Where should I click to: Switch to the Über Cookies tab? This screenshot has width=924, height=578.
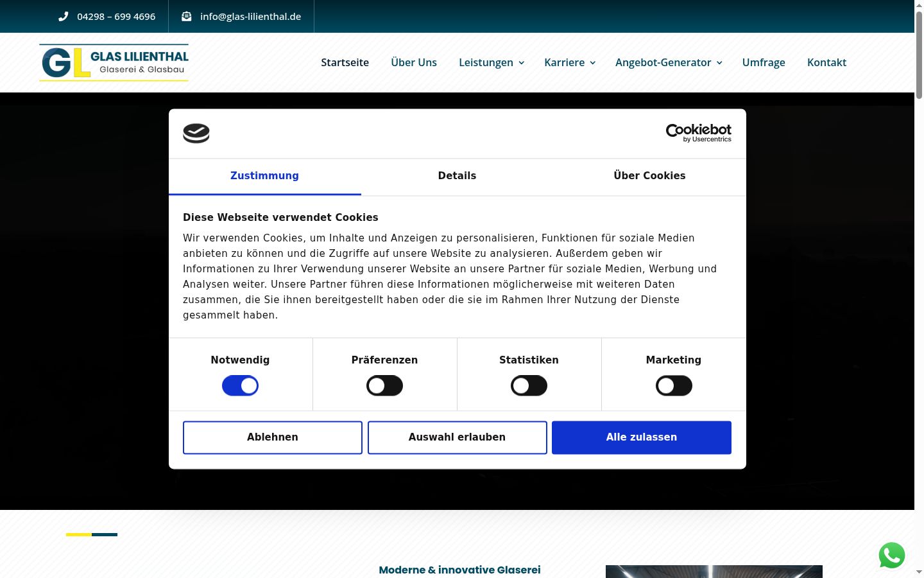649,176
